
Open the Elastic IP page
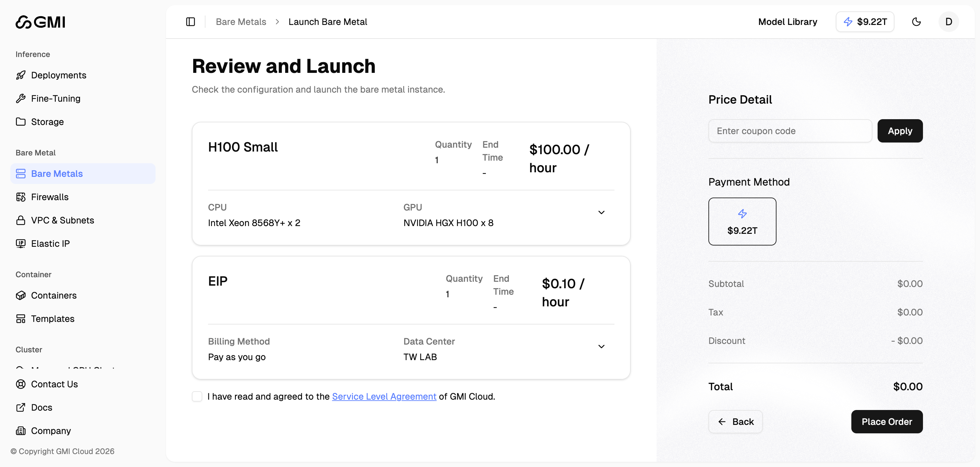50,244
